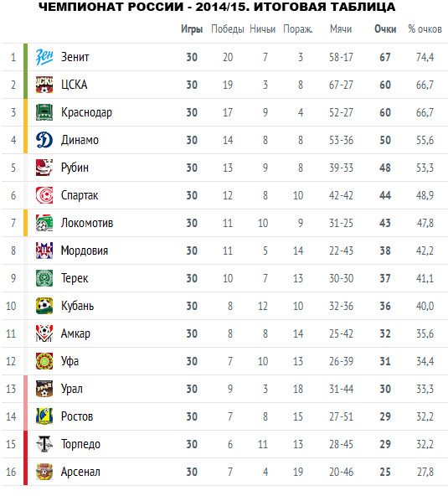Open the Мордовия team name link
The height and width of the screenshot is (496, 448).
click(85, 251)
